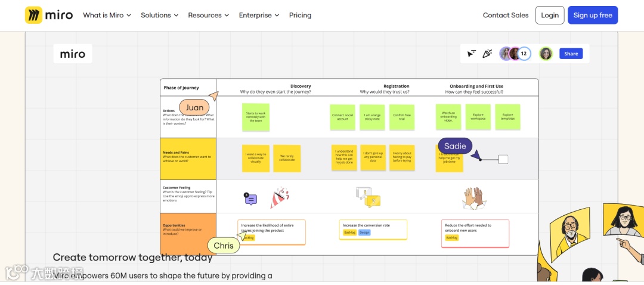Select the 'Connect social account' sticky note

pos(342,117)
